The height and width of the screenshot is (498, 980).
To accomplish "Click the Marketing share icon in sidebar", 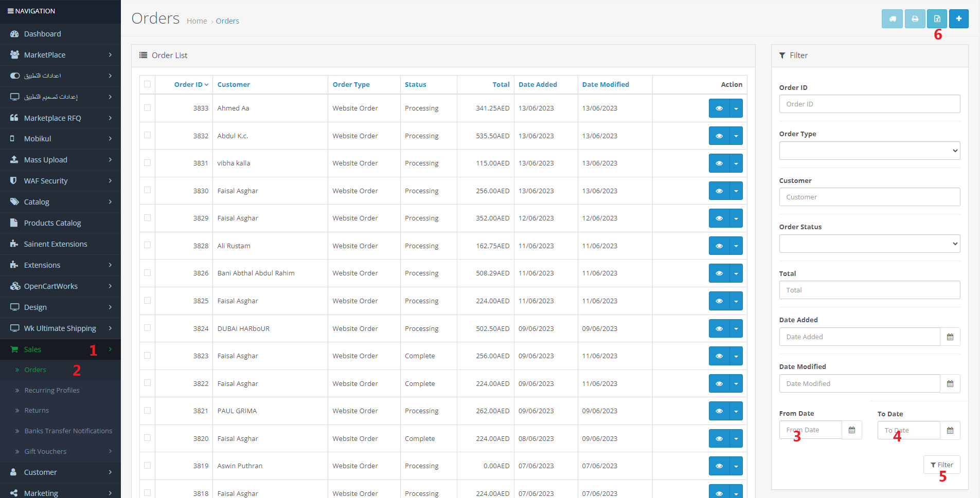I will pos(14,493).
